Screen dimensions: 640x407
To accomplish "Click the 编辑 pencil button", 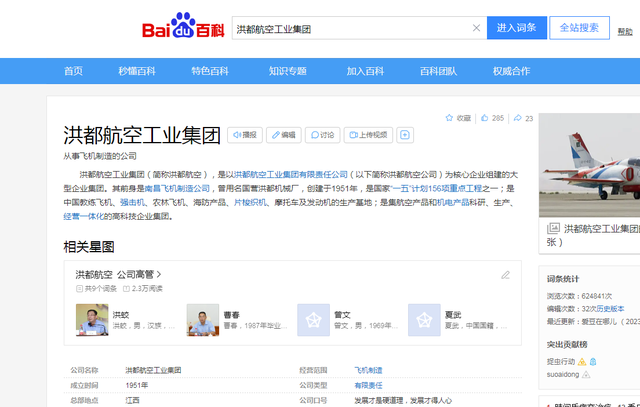I will click(x=284, y=135).
